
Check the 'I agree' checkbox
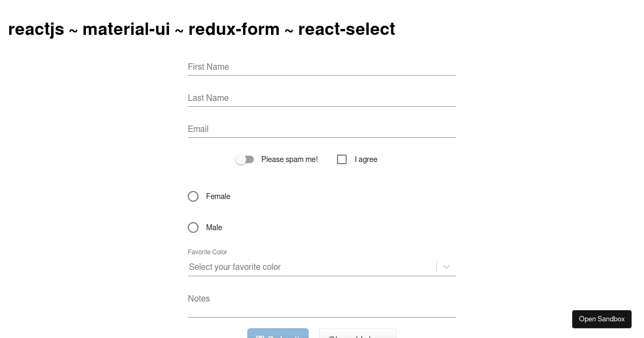click(342, 159)
